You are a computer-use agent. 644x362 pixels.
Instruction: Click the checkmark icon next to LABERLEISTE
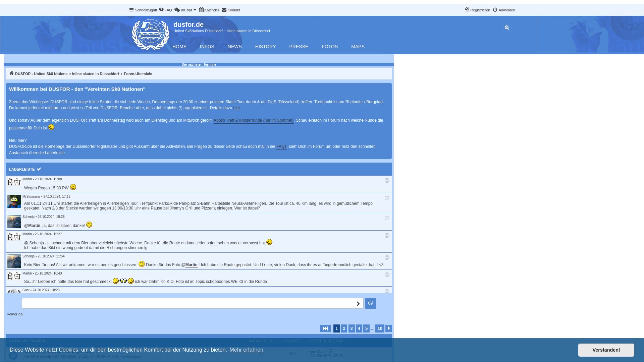[39, 169]
